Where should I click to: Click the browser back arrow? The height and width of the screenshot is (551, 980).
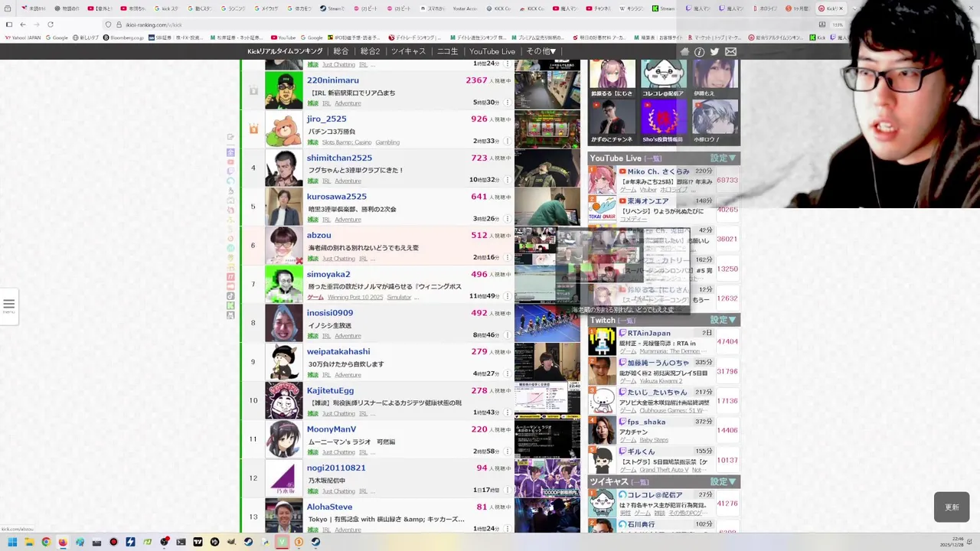(22, 24)
